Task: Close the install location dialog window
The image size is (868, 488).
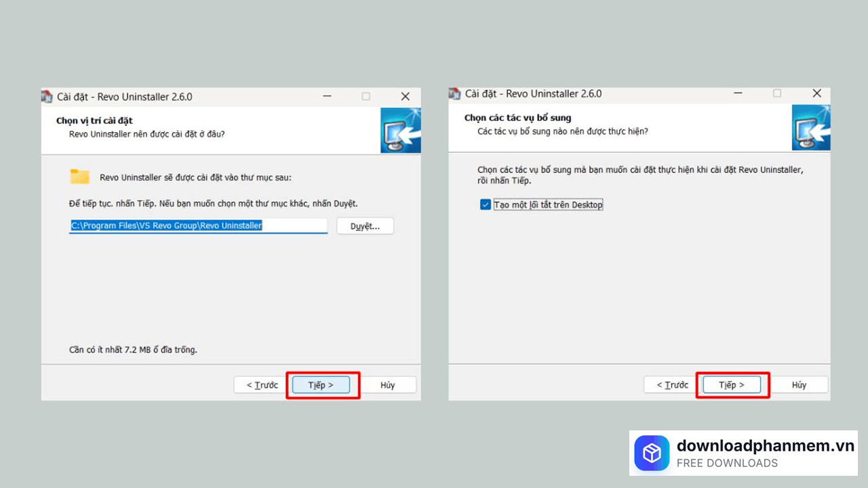Action: 405,97
